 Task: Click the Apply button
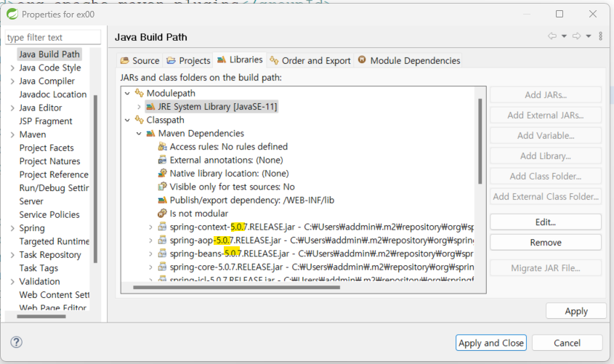576,311
